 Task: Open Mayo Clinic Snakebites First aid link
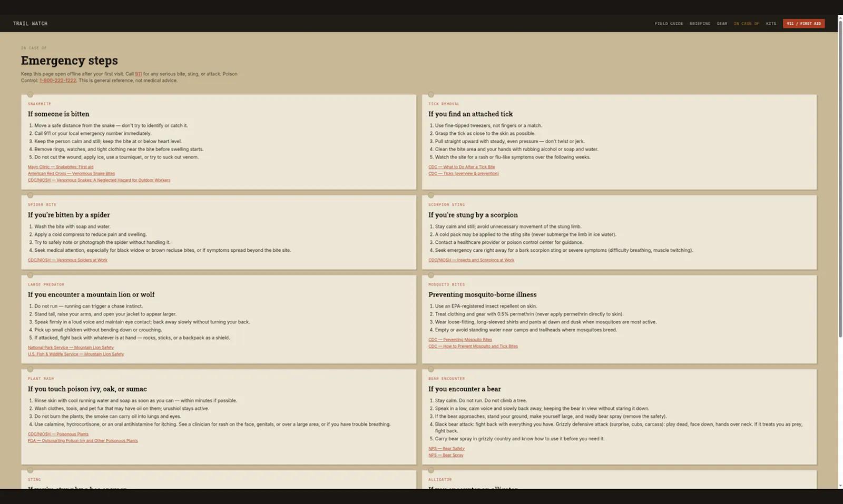[61, 167]
